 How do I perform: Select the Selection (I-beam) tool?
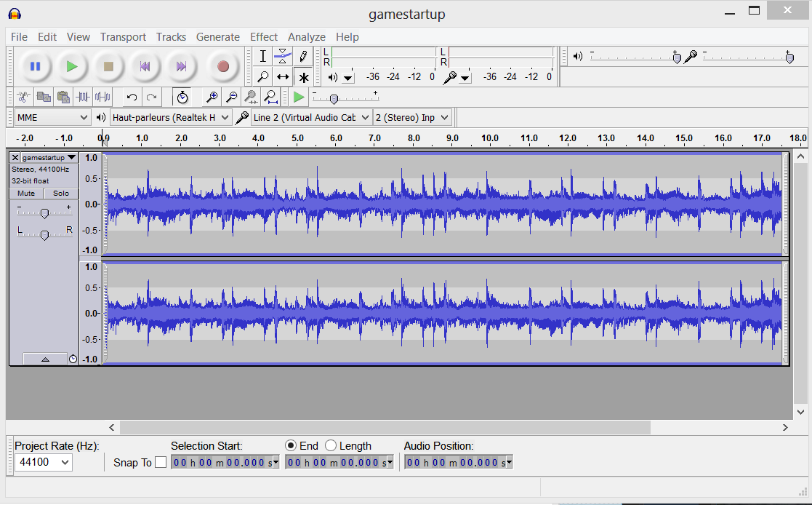coord(263,57)
